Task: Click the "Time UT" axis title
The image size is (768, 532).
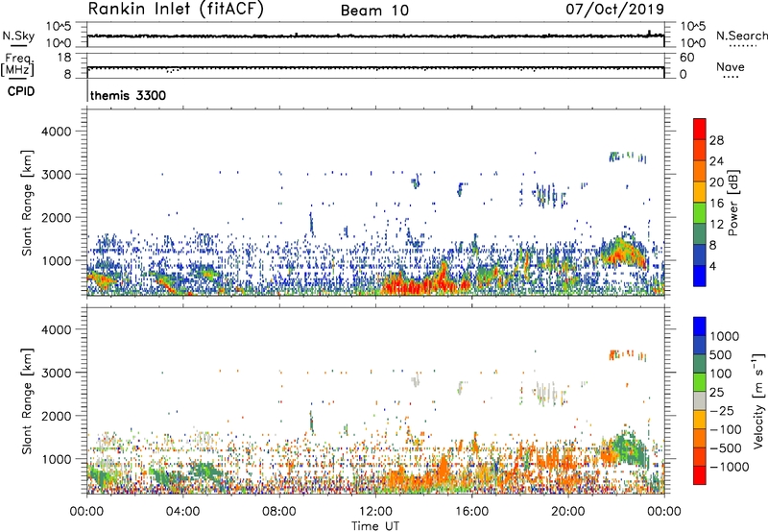Action: [x=375, y=526]
